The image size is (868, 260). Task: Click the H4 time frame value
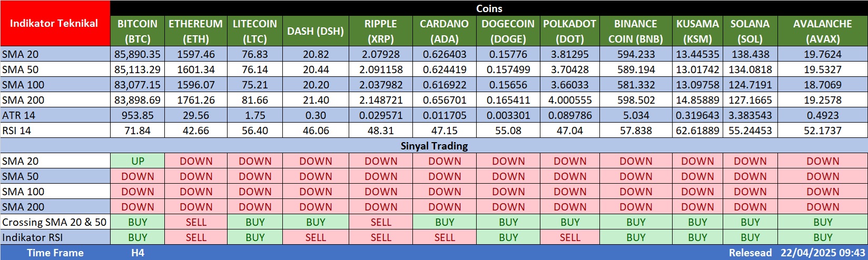(x=137, y=253)
